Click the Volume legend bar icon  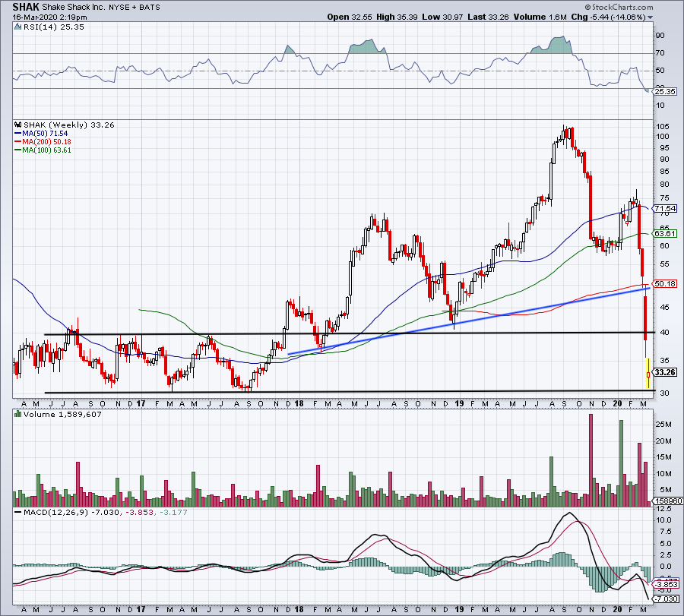coord(18,414)
